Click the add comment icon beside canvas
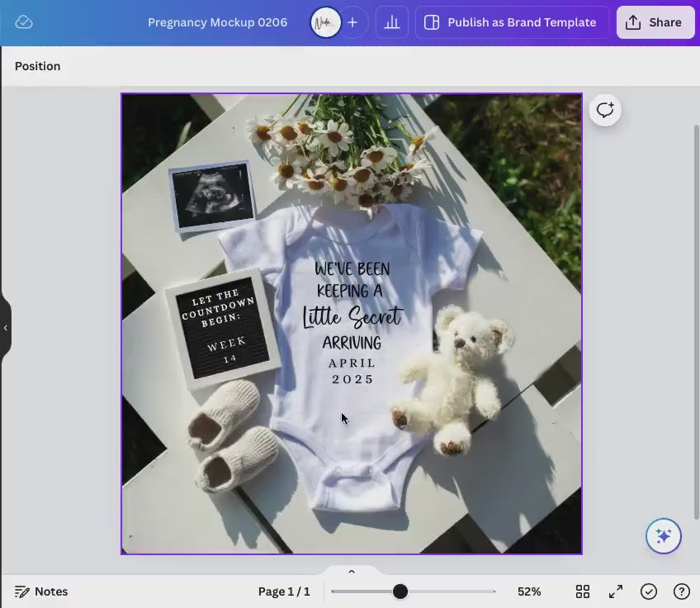 (605, 110)
